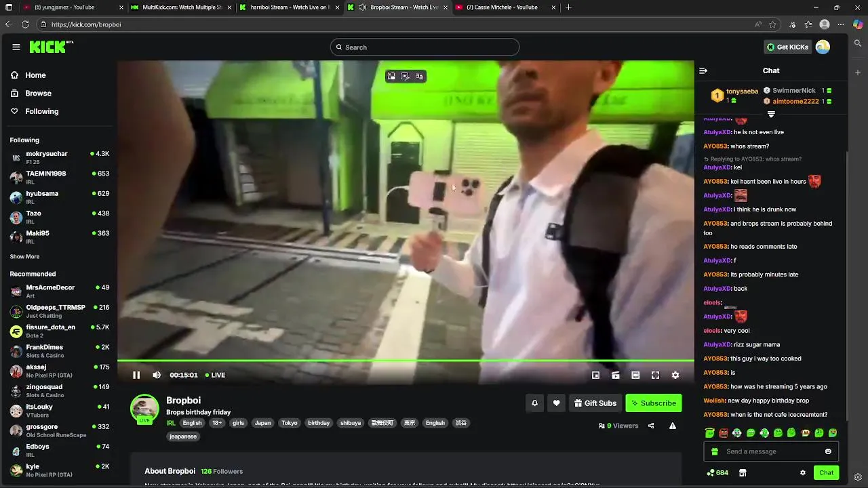Toggle theater mode

tap(635, 375)
